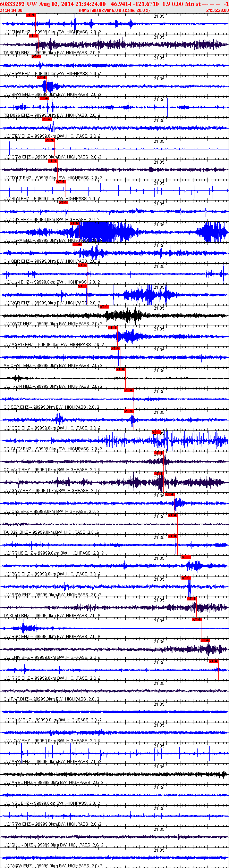Screen dimensions: 229x868
Task: Select the xT 4 pick marker on the CN.GDR trace
Action: click(77, 244)
